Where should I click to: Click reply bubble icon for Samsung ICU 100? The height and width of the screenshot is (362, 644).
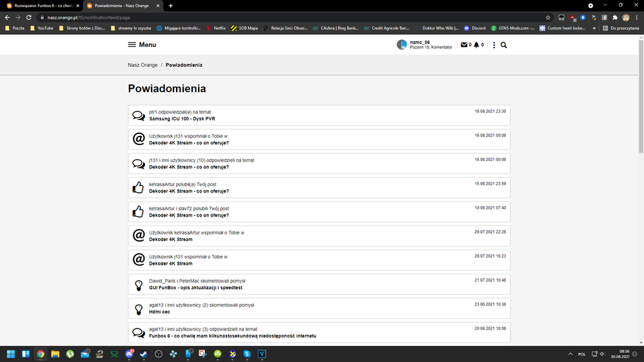139,115
